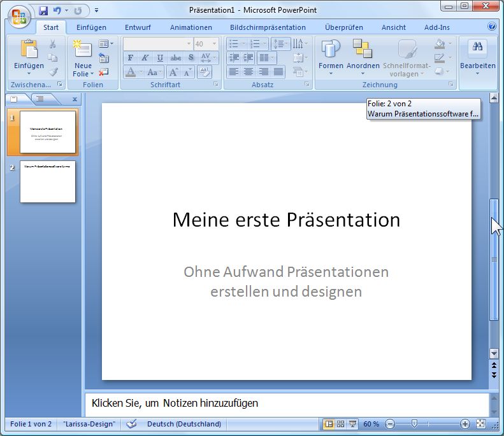Viewport: 504px width, 436px height.
Task: Toggle italic (K) formatting
Action: click(145, 58)
